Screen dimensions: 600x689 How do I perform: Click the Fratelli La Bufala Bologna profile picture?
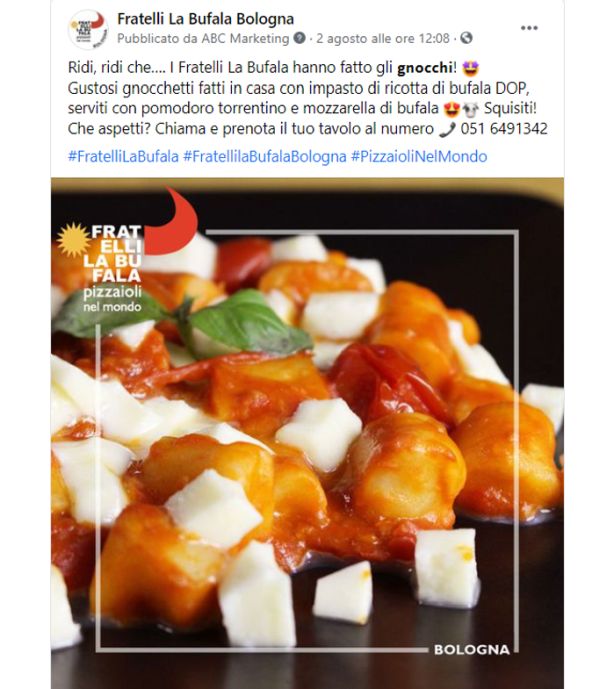(x=89, y=29)
